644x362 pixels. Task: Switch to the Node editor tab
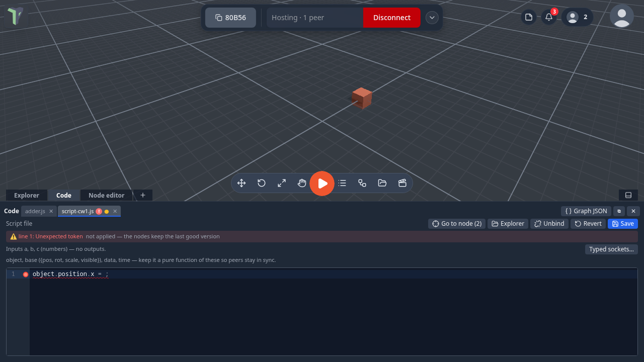click(106, 195)
